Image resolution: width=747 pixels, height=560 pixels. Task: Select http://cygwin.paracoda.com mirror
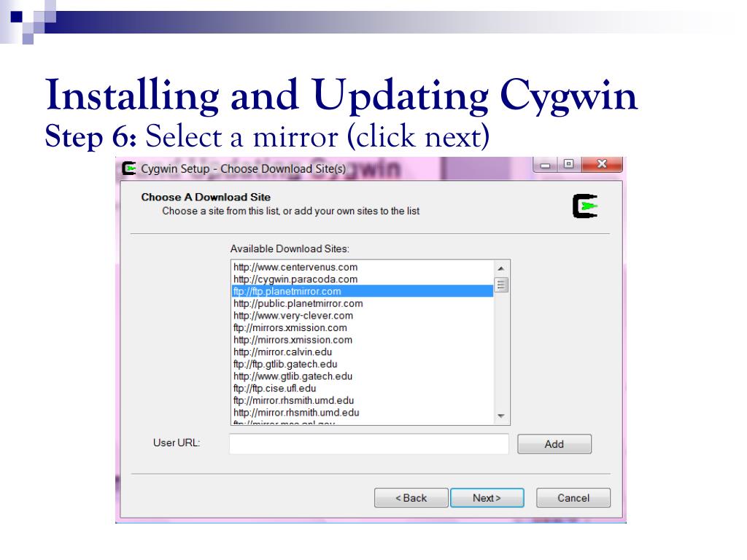362,279
